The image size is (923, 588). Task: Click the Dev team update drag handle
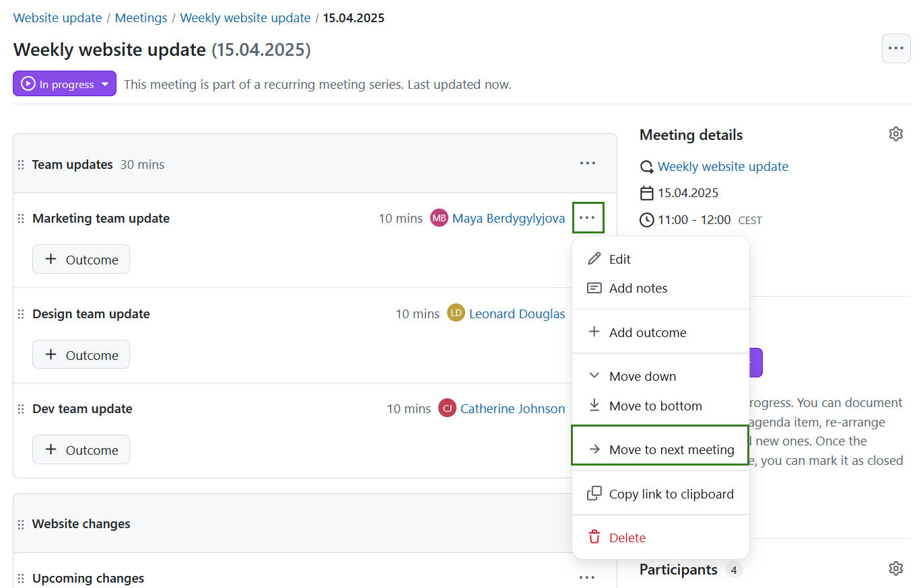pos(21,408)
